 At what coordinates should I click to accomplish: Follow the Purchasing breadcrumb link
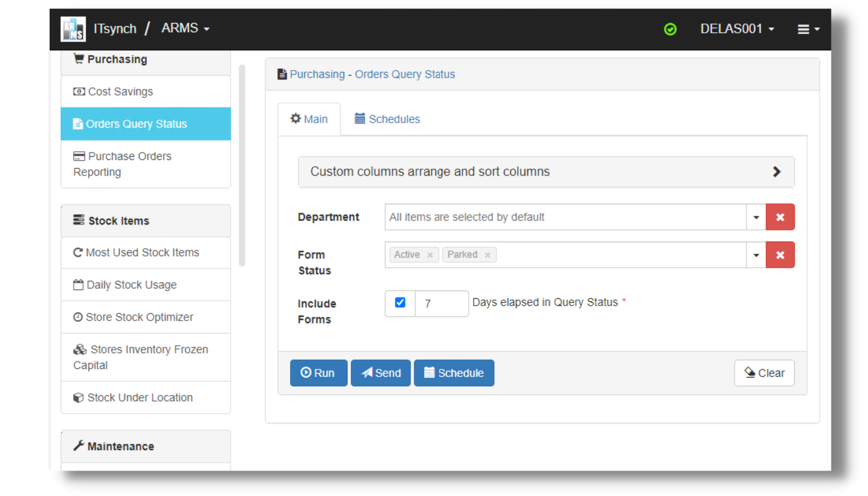coord(317,74)
